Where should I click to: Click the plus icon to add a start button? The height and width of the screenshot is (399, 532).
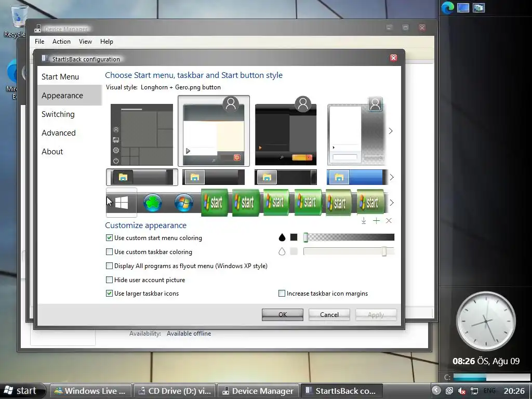point(376,221)
